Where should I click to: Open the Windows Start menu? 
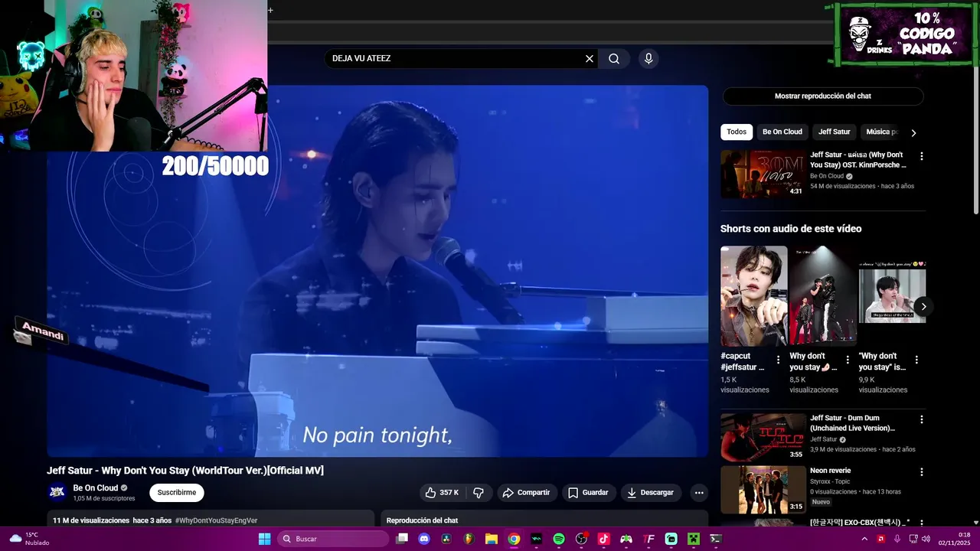(264, 539)
